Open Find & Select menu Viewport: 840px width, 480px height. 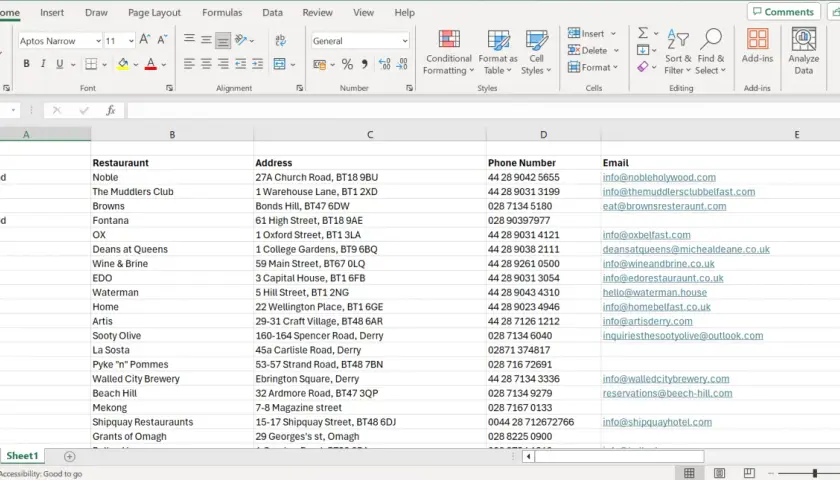point(711,52)
